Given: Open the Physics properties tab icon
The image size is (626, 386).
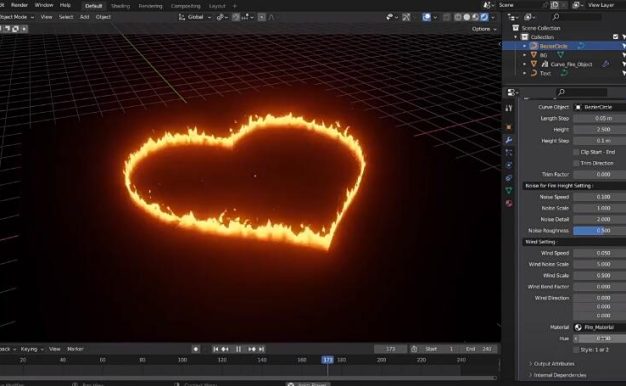Looking at the screenshot, I should click(509, 165).
